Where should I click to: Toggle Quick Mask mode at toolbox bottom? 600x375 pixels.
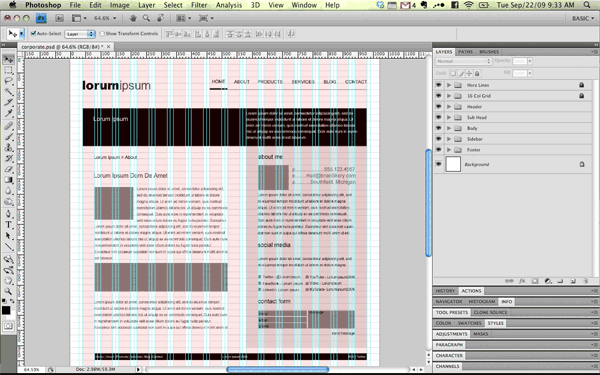[x=8, y=326]
